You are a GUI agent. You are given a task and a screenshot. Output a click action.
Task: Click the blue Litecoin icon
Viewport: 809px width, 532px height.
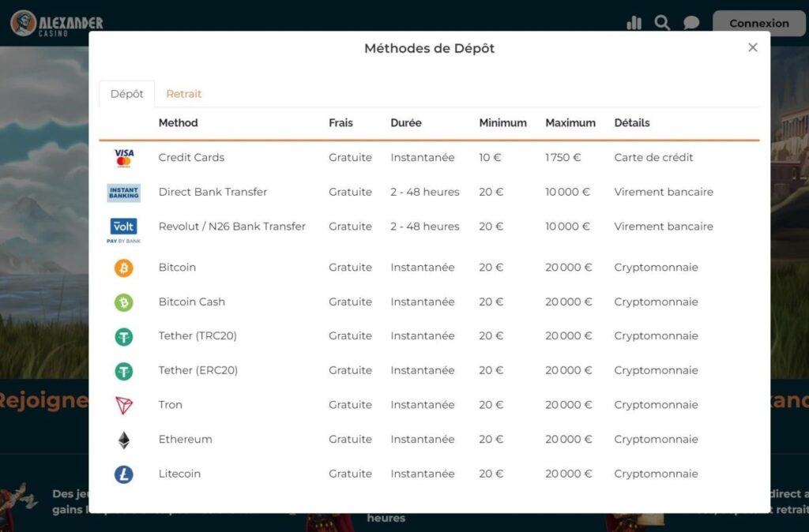[x=124, y=474]
